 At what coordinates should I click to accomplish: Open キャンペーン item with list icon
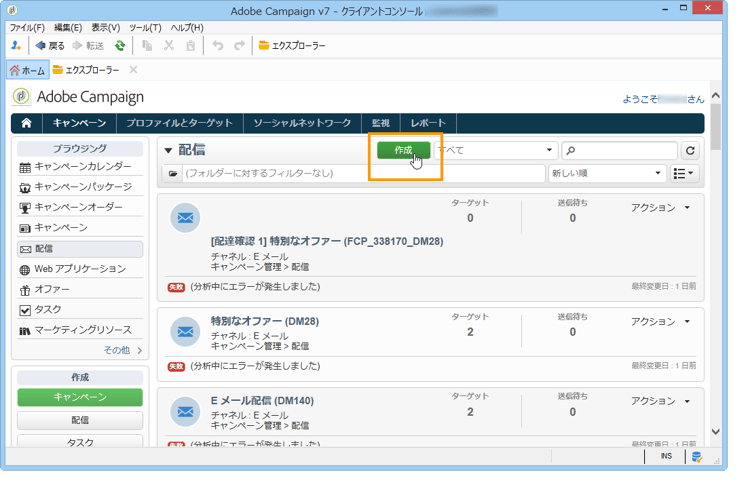[80, 227]
